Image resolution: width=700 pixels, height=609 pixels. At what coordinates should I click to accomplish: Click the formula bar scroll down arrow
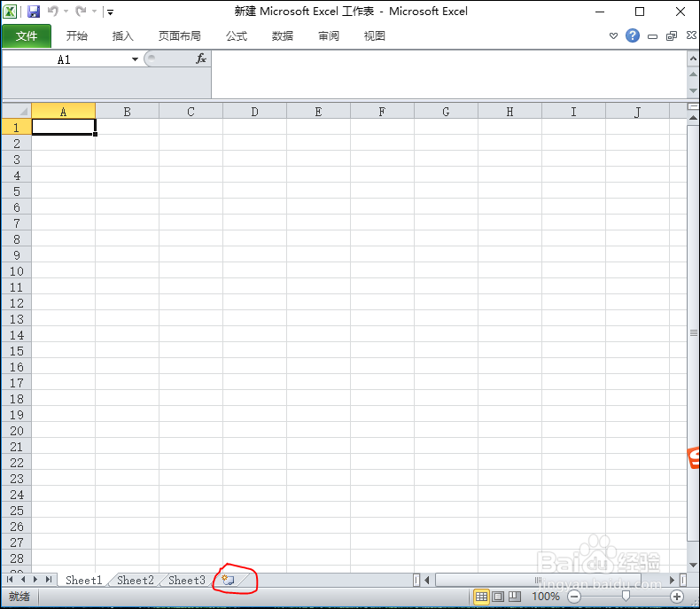point(693,90)
